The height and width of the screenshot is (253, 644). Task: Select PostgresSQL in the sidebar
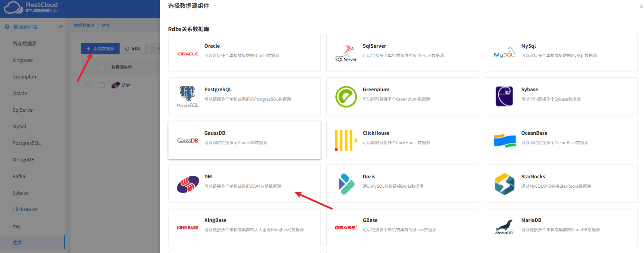click(27, 143)
